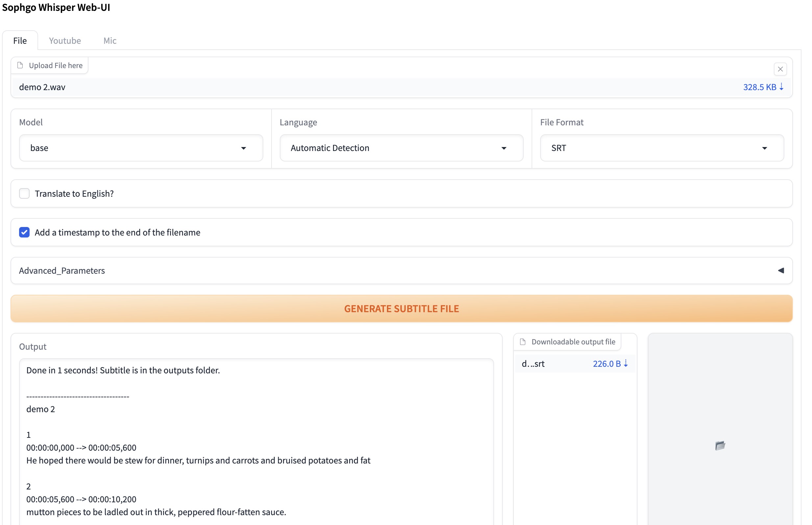Open File Format dropdown showing SRT
This screenshot has width=812, height=525.
coord(654,148)
